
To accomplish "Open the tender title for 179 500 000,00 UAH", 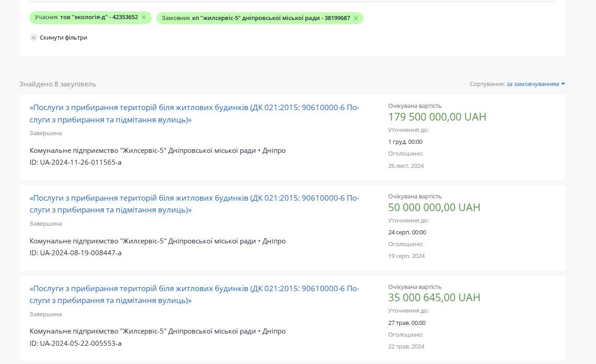I will point(194,114).
